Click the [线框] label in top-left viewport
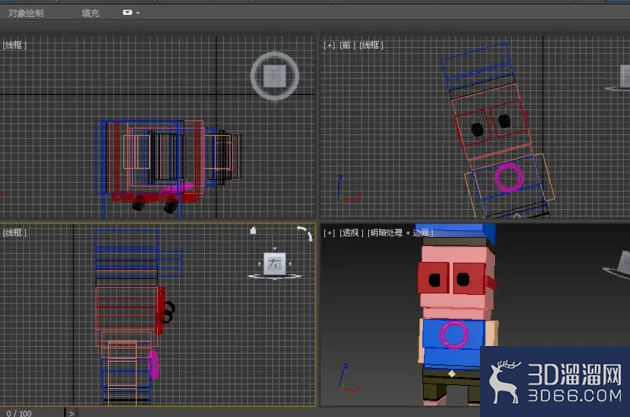The width and height of the screenshot is (630, 417). click(14, 45)
